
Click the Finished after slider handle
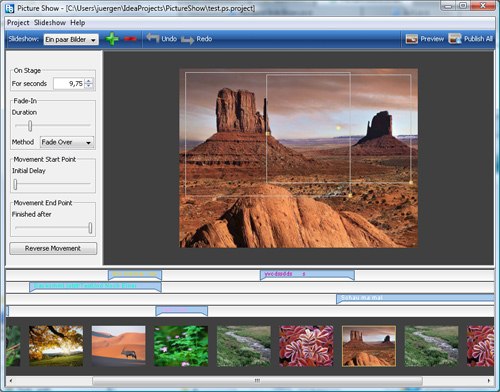[90, 228]
